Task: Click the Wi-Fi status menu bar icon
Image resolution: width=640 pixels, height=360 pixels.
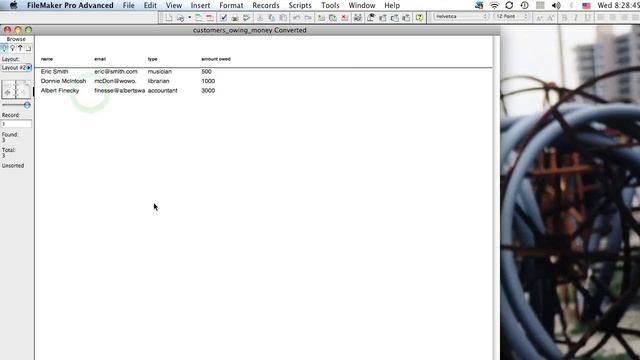Action: 494,5
